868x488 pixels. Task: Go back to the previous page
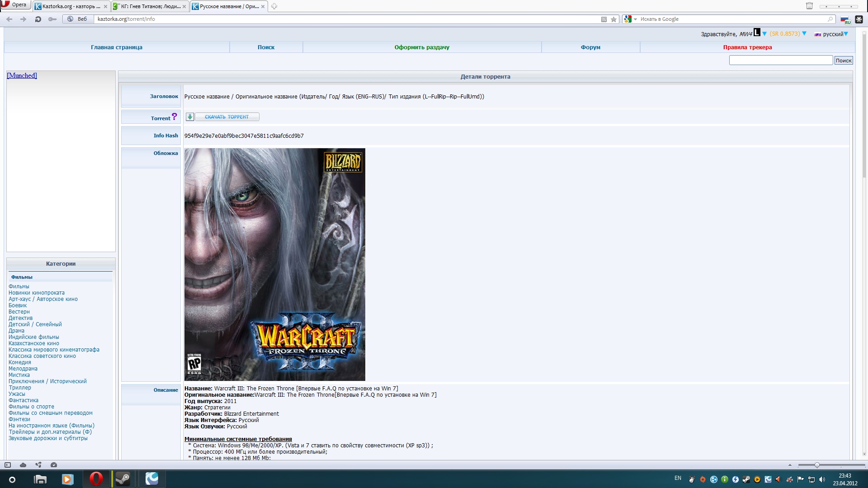[9, 19]
